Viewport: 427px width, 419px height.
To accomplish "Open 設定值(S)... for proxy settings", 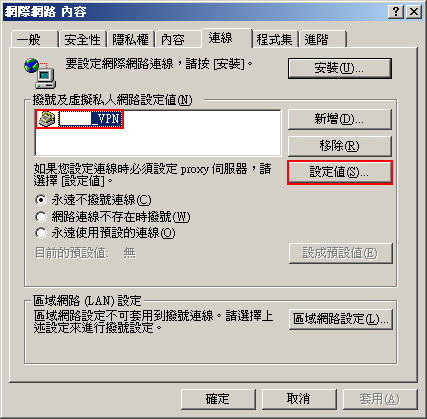I will [340, 172].
